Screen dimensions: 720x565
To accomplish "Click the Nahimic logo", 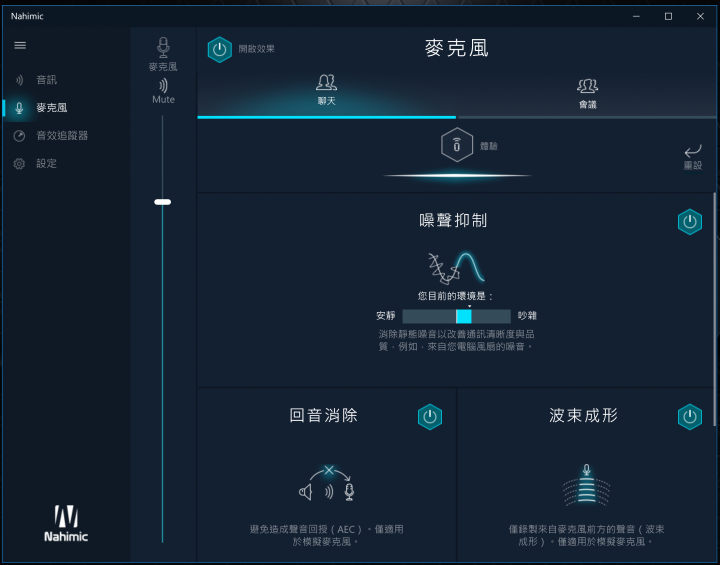I will [x=66, y=524].
